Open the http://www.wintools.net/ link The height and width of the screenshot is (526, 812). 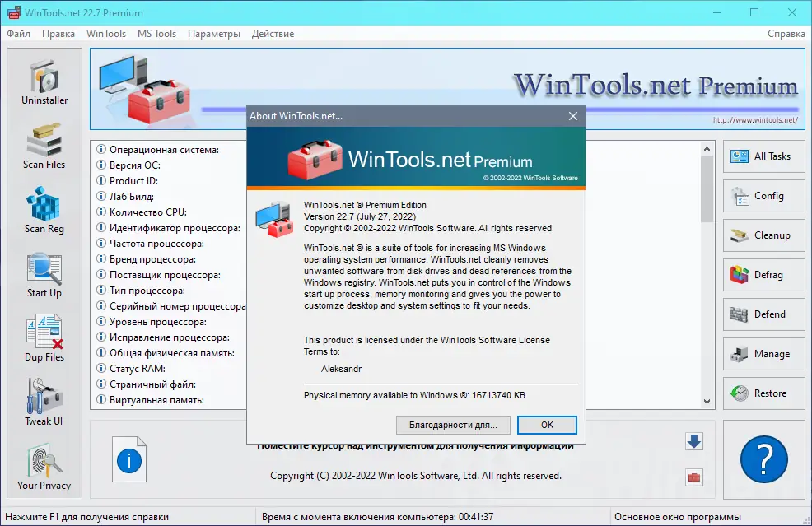tap(755, 120)
